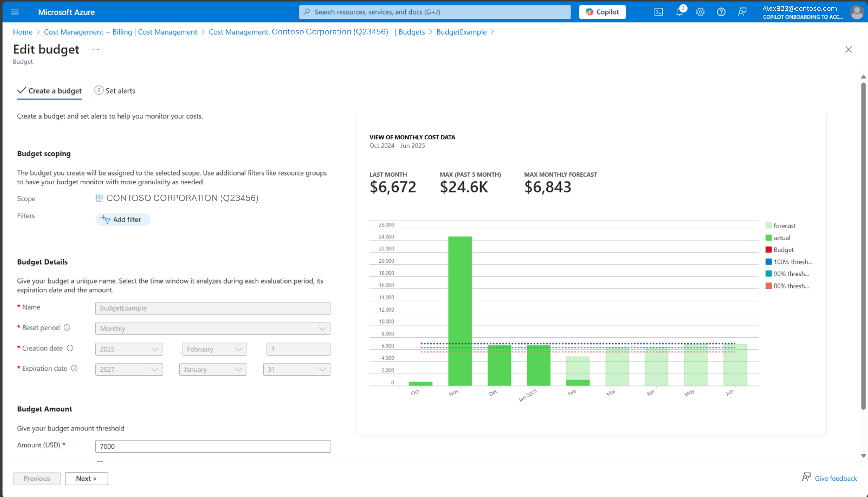The width and height of the screenshot is (868, 497).
Task: Open the notifications bell
Action: tap(679, 12)
